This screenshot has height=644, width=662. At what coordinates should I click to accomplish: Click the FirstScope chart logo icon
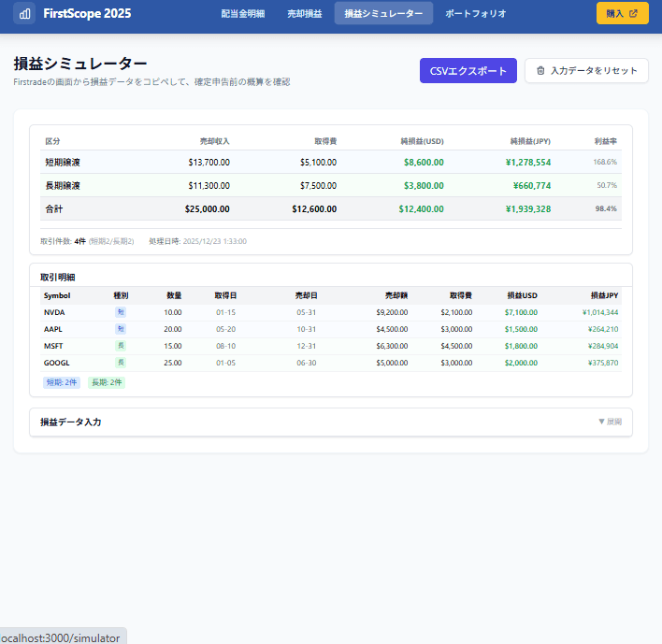pos(24,14)
